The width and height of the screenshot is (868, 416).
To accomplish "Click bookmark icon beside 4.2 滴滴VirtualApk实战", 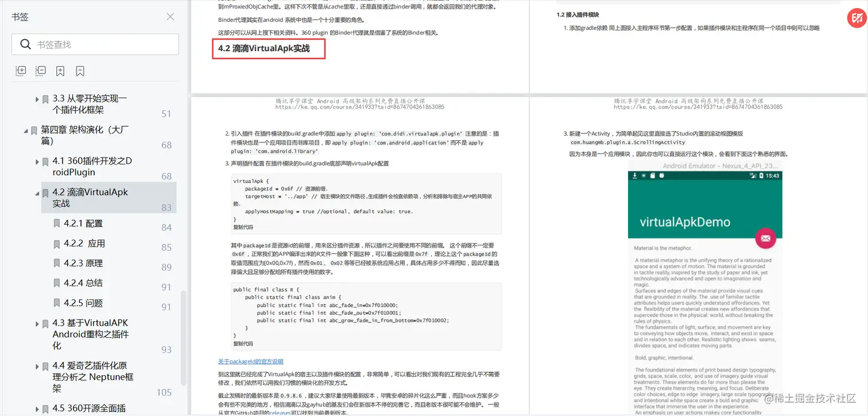I will [45, 193].
